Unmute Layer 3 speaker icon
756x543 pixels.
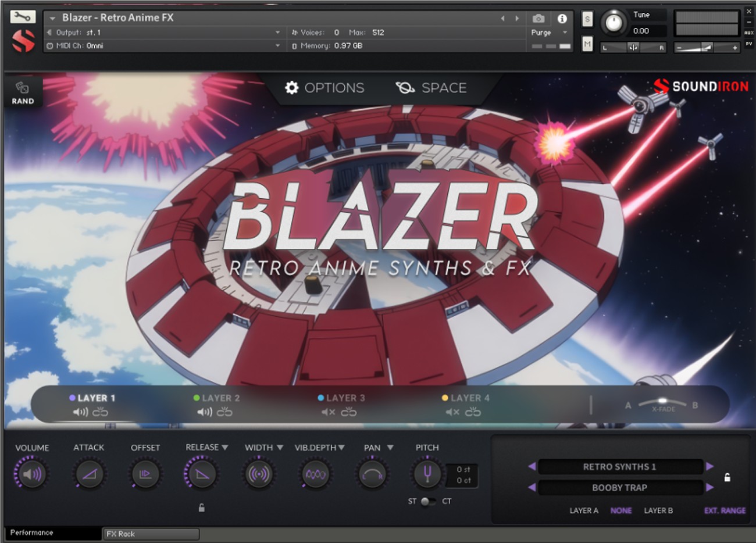(327, 413)
